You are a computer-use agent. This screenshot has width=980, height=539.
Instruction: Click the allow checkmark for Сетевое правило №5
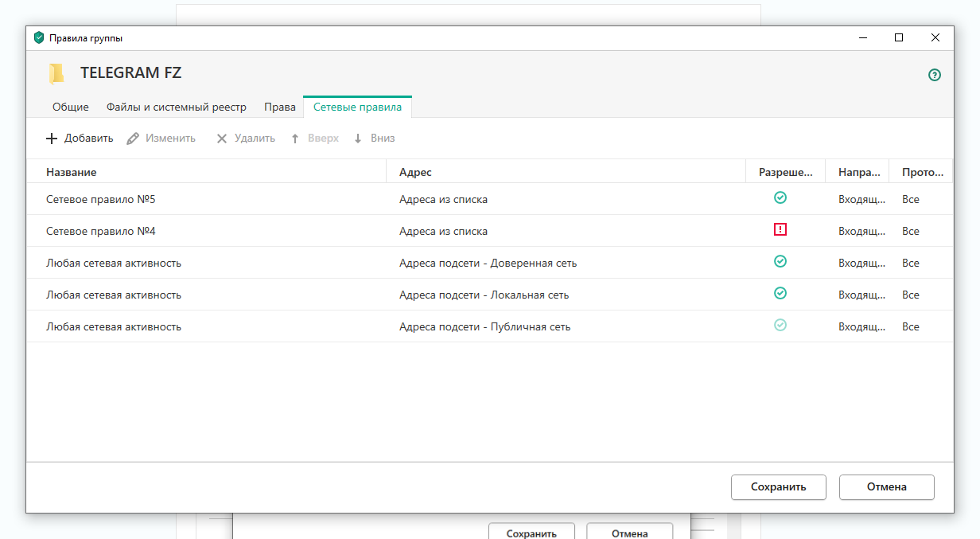(x=780, y=197)
